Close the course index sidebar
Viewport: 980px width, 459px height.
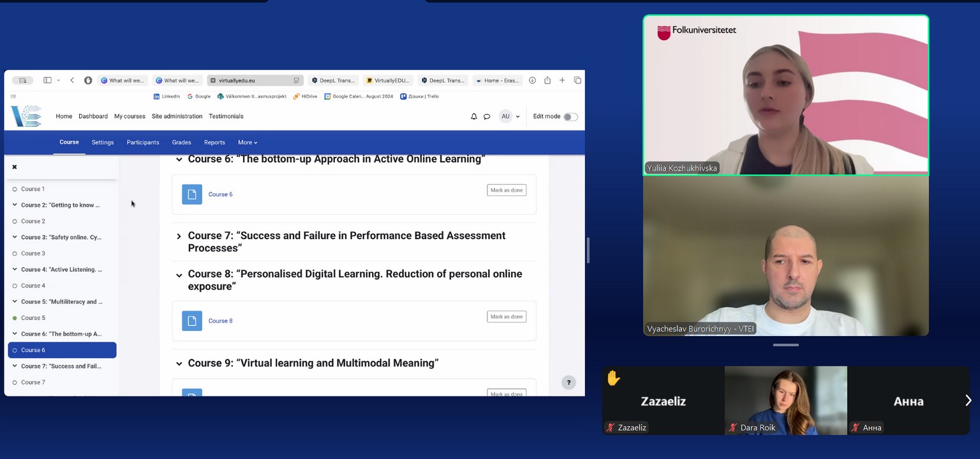tap(15, 167)
